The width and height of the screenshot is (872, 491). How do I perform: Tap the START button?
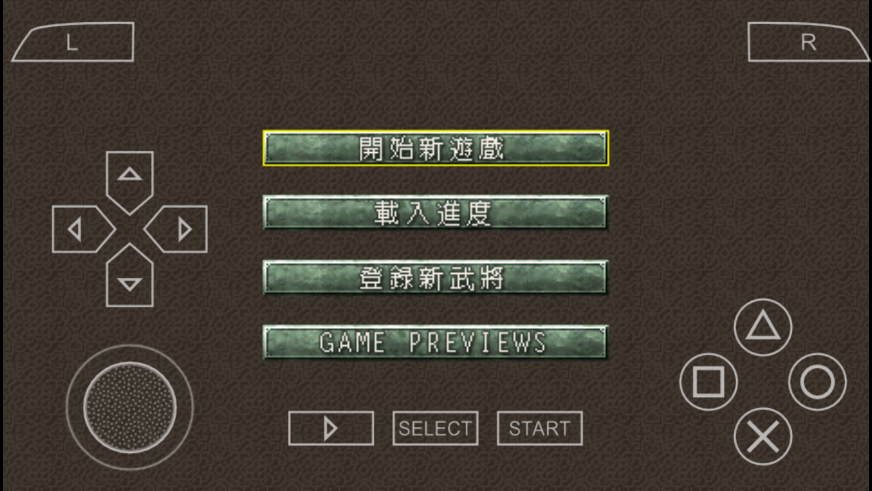539,428
